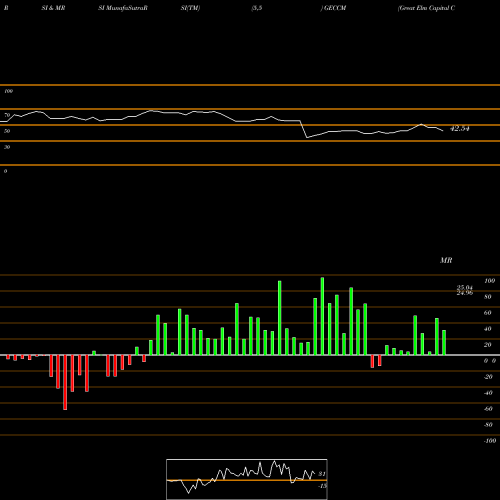The width and height of the screenshot is (500, 500).
Task: Click the RSI axis label 100
Action: click(x=8, y=91)
